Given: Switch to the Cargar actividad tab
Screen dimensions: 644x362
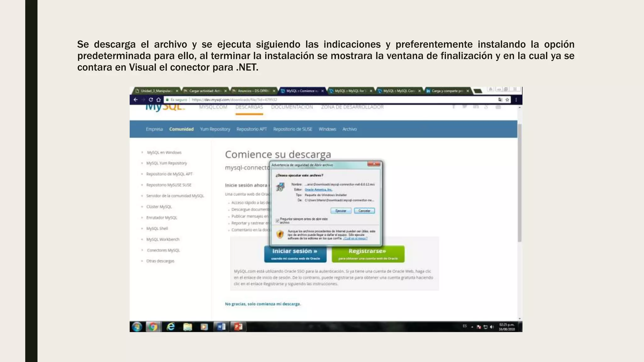Looking at the screenshot, I should pyautogui.click(x=205, y=91).
